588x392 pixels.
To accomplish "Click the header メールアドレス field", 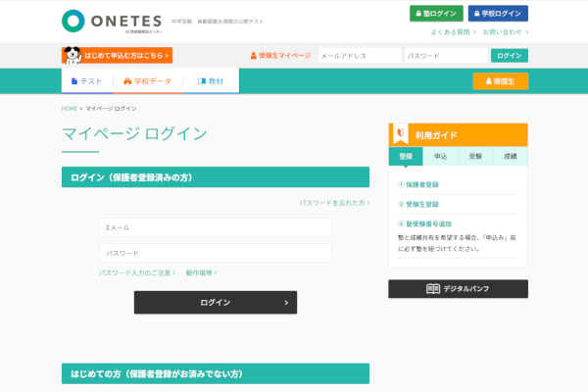I will [359, 56].
